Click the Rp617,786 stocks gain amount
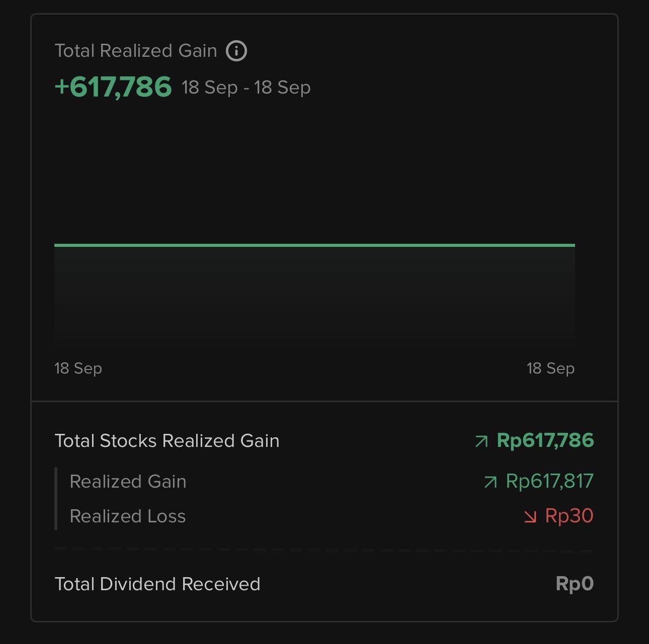Viewport: 649px width, 644px height. click(545, 440)
